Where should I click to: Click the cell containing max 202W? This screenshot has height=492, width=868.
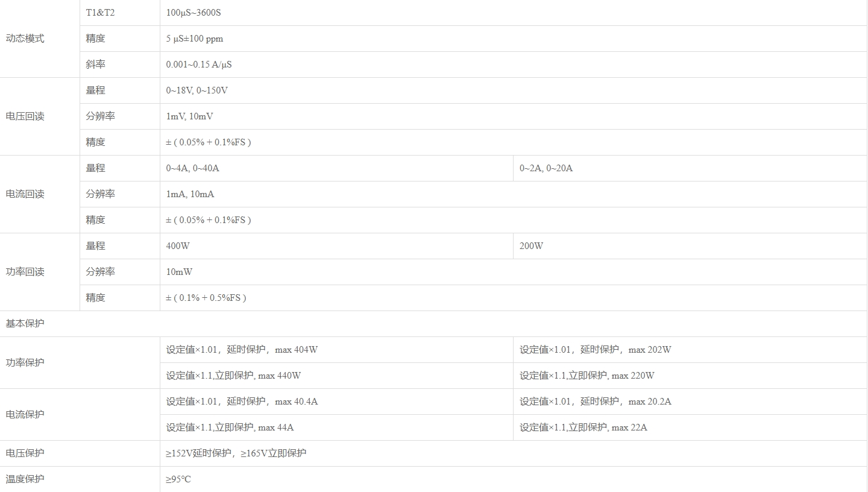(x=690, y=350)
